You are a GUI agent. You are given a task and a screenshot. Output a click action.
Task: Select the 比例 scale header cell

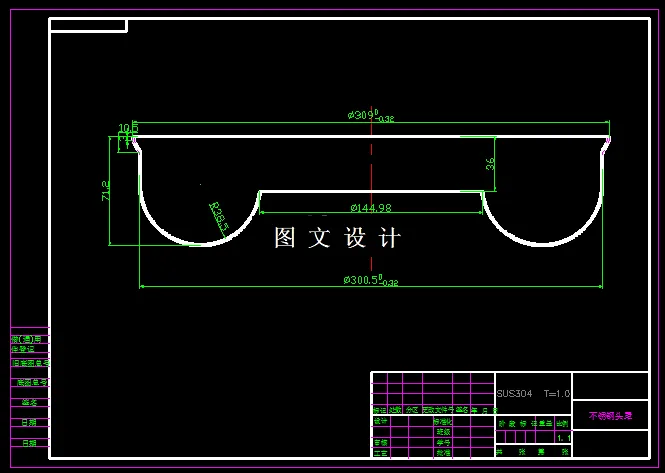(x=562, y=424)
